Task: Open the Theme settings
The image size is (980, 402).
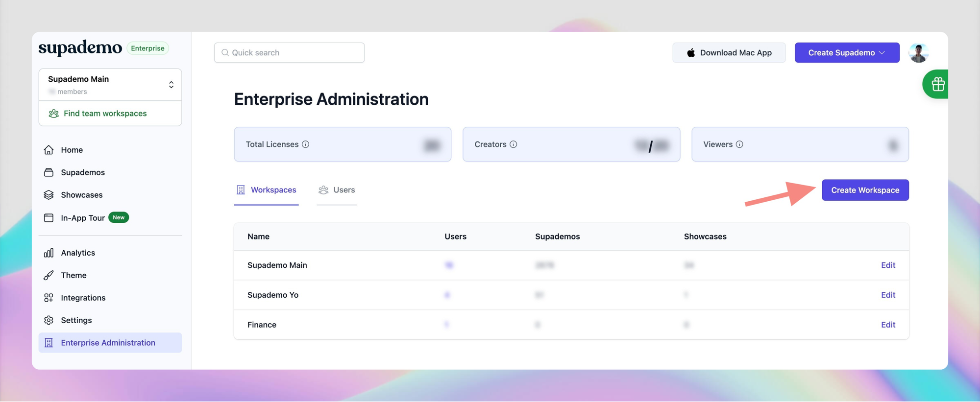Action: 73,275
